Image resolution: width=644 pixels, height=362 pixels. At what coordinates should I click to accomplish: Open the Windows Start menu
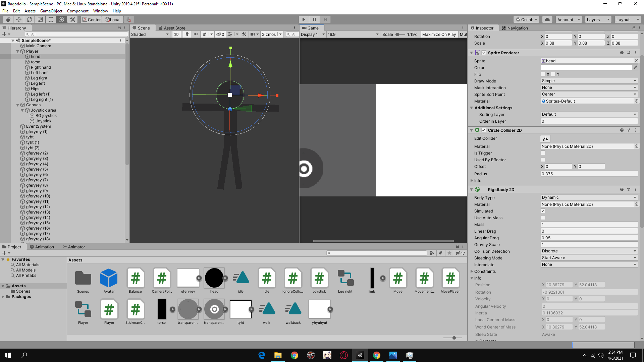[x=8, y=355]
